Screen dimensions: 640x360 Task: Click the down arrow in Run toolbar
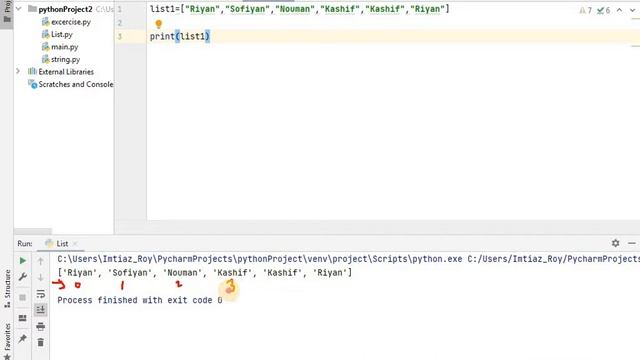point(40,278)
